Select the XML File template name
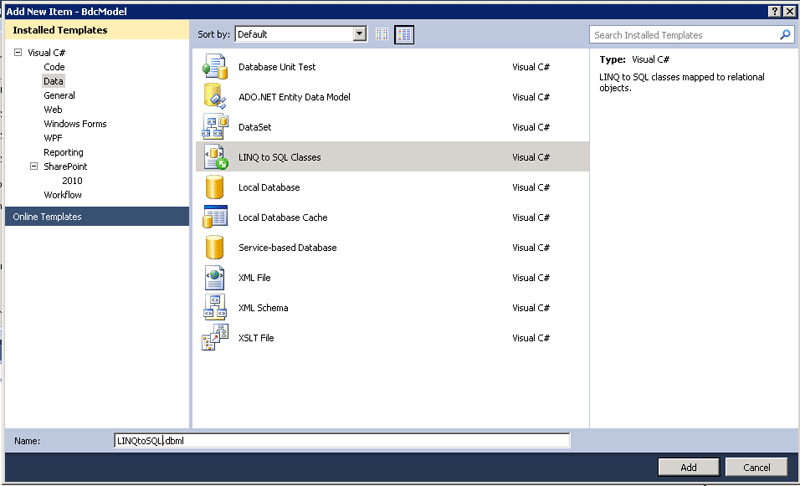800x486 pixels. [254, 277]
